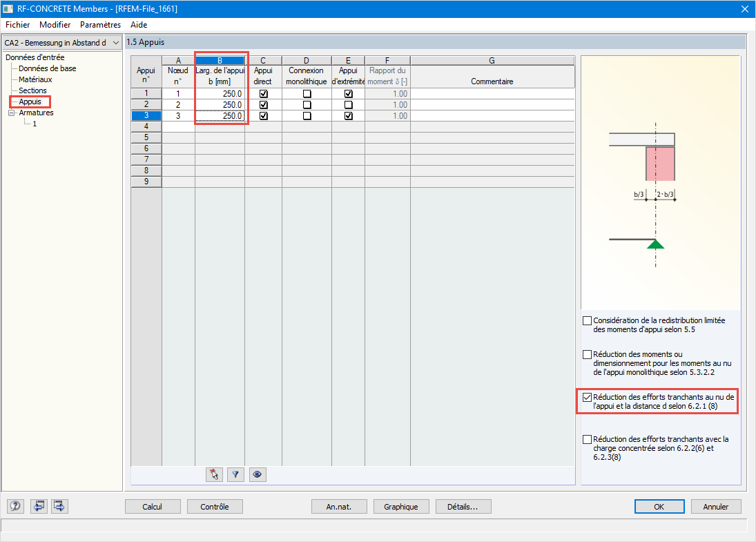756x542 pixels.
Task: Click node number cell of support 2
Action: coord(178,105)
